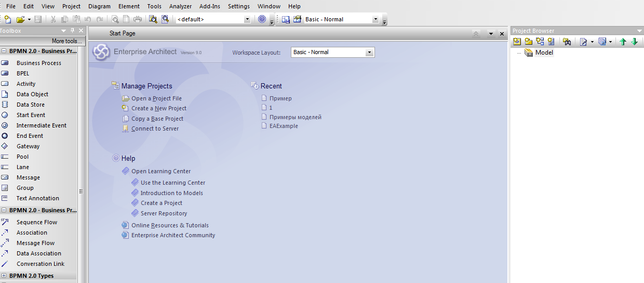The height and width of the screenshot is (283, 644).
Task: Select the Data Store toolbox element
Action: click(30, 105)
